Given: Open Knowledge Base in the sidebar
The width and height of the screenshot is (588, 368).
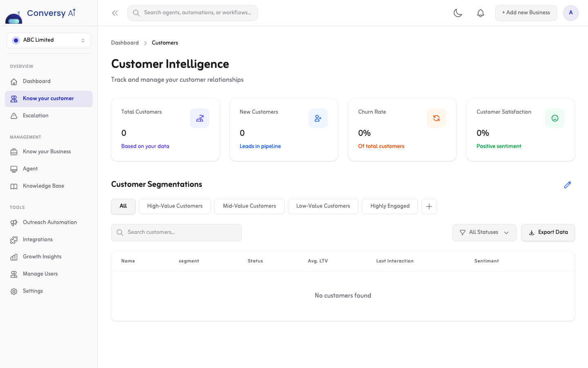Looking at the screenshot, I should click(x=49, y=186).
